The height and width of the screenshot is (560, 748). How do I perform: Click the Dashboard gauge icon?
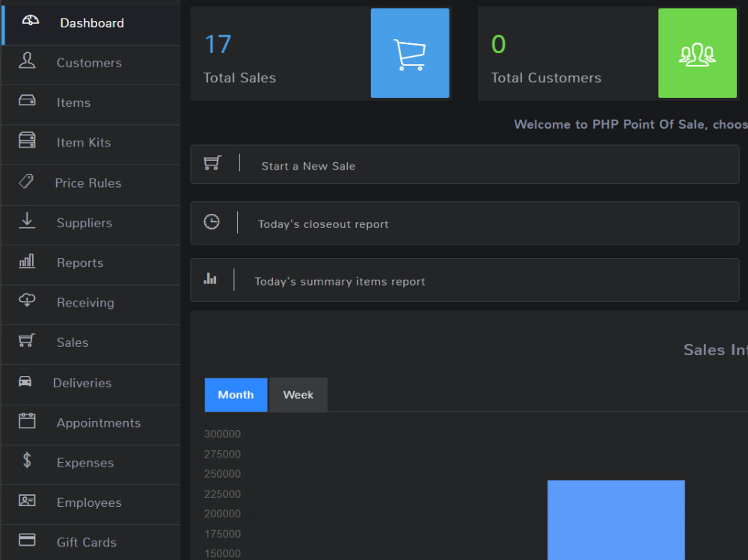(30, 20)
